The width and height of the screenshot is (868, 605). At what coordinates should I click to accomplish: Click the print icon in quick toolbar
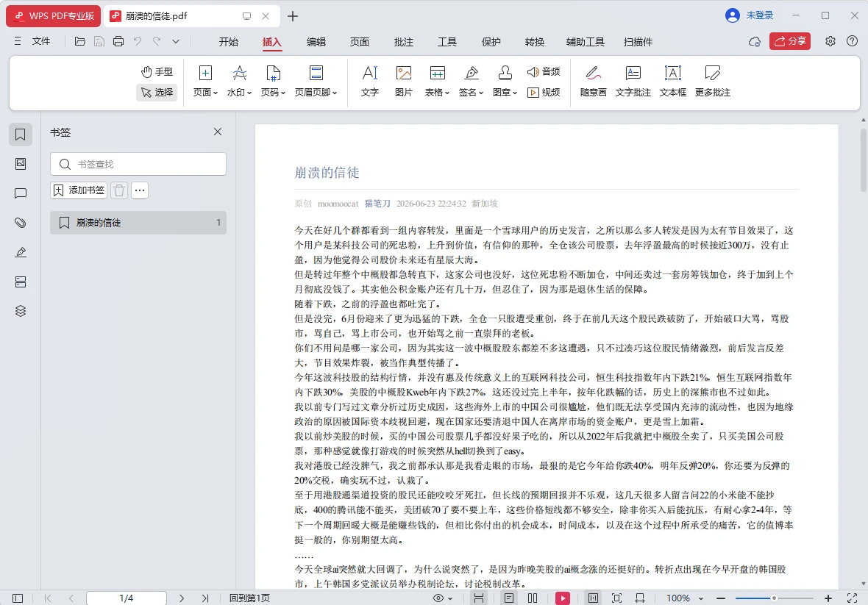pyautogui.click(x=118, y=41)
